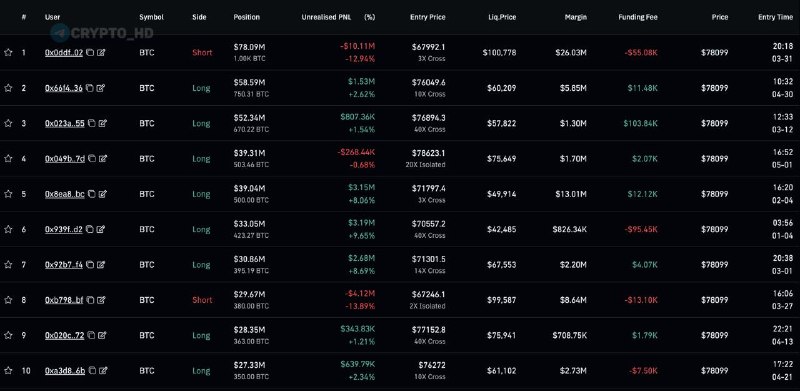Sort by Liq.Price column header

[502, 17]
